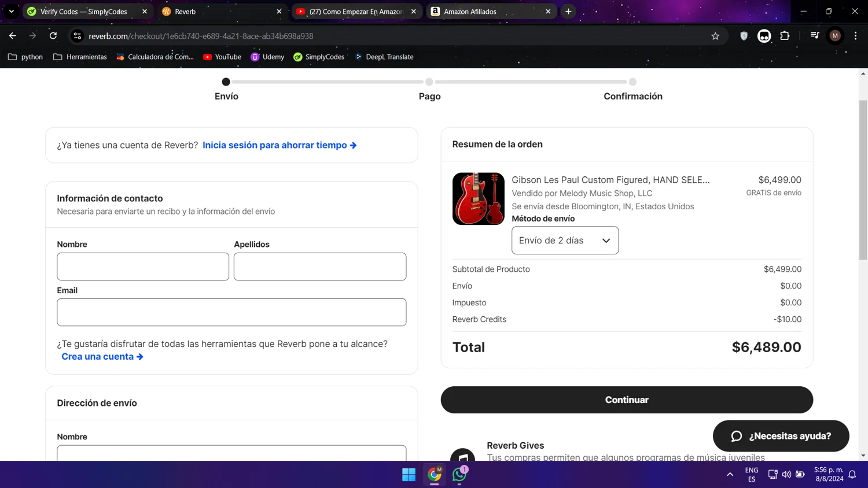Image resolution: width=868 pixels, height=488 pixels.
Task: Click the Gibson Les Paul Custom Figured title
Action: (610, 180)
